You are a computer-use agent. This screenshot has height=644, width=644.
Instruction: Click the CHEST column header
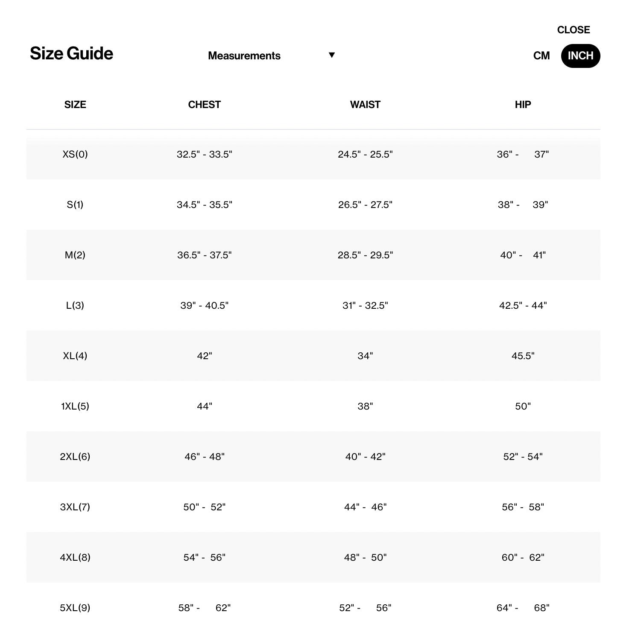pyautogui.click(x=204, y=105)
